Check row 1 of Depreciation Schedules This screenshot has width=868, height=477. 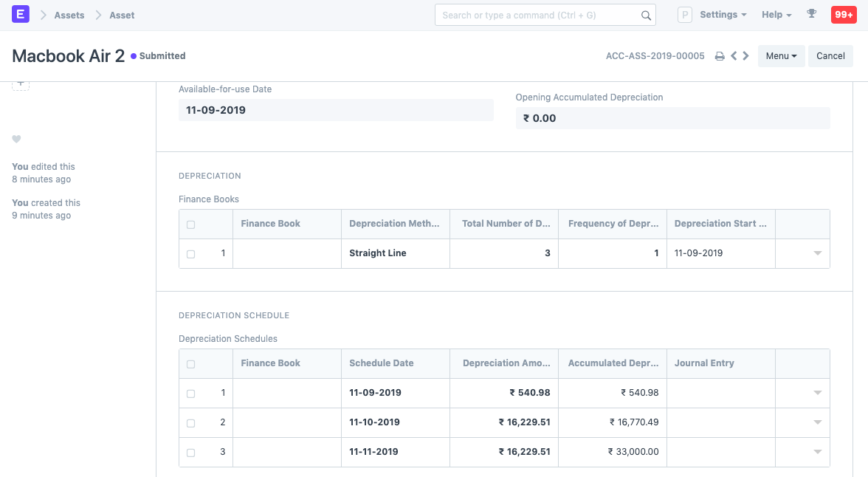pyautogui.click(x=191, y=394)
